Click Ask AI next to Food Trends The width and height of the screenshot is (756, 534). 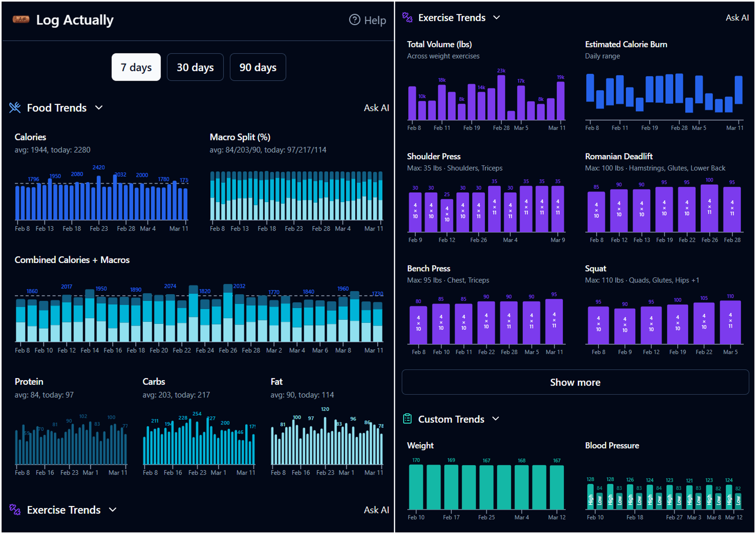pyautogui.click(x=377, y=108)
